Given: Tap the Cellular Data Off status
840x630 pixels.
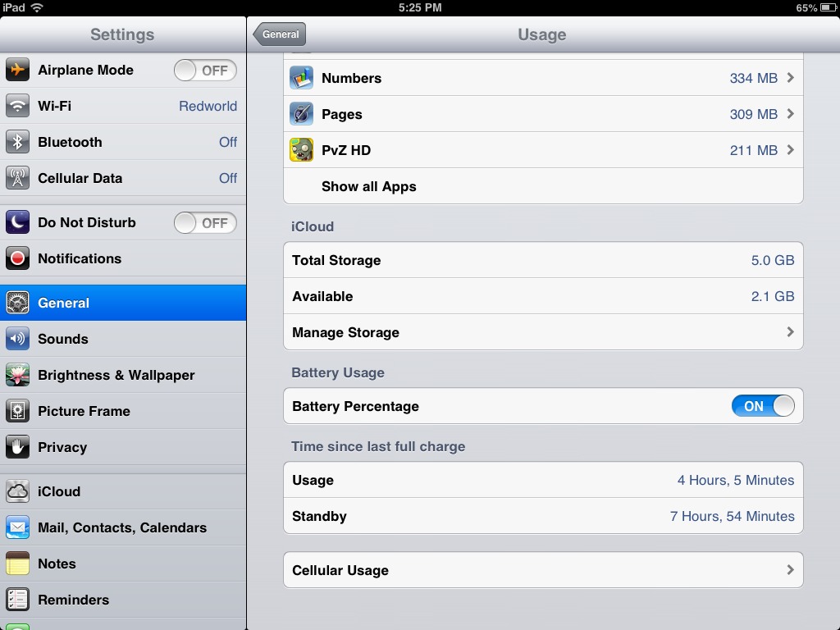Looking at the screenshot, I should [228, 178].
